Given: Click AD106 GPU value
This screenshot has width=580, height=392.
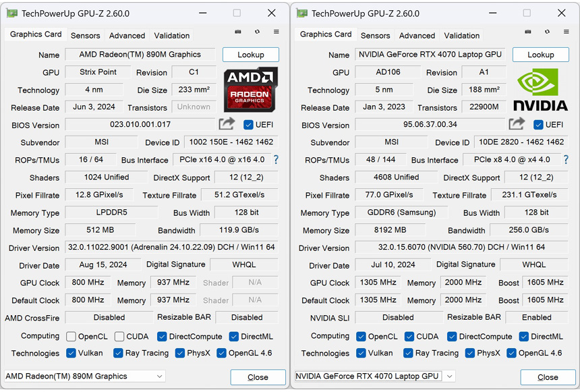Looking at the screenshot, I should pyautogui.click(x=388, y=72).
